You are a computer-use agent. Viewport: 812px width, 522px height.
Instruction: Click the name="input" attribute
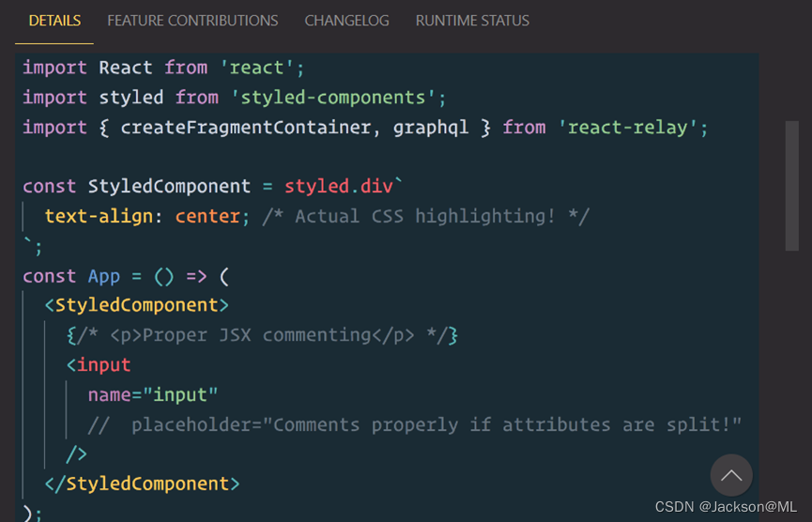click(153, 394)
